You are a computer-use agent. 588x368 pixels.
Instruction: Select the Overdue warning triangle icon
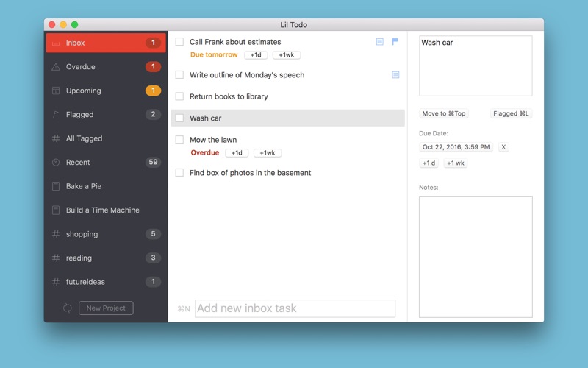click(56, 67)
